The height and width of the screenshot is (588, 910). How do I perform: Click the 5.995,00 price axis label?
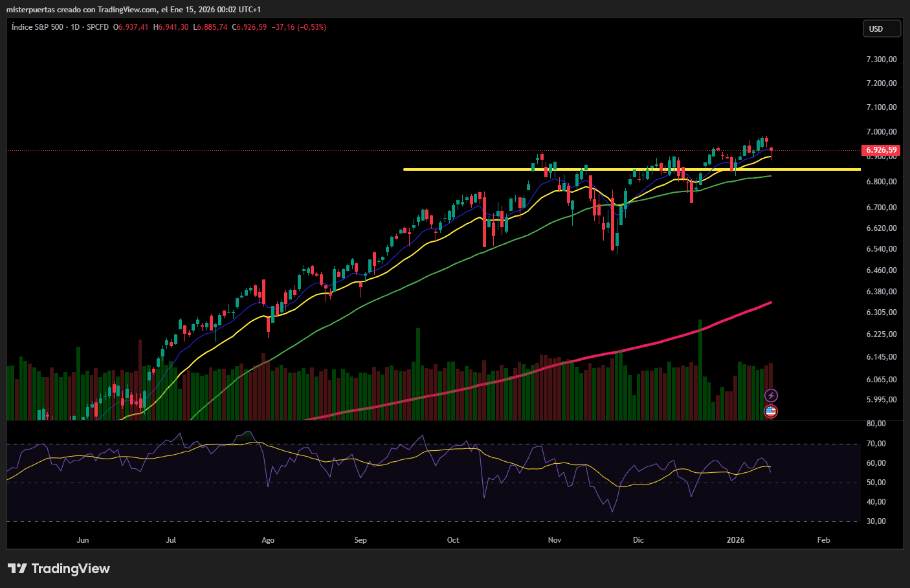click(x=882, y=400)
